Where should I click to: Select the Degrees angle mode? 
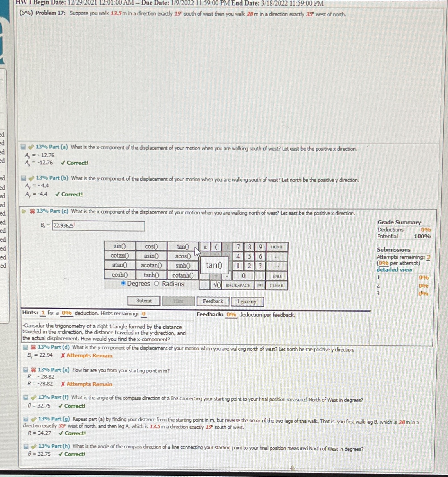[123, 283]
